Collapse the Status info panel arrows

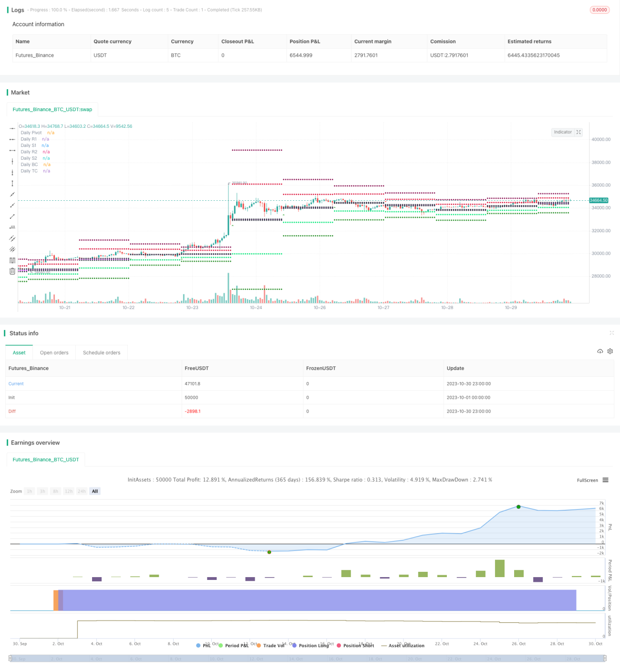coord(612,333)
